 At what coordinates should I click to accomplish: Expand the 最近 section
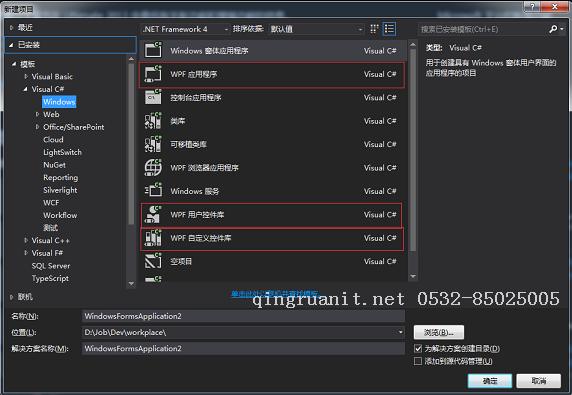pos(11,27)
